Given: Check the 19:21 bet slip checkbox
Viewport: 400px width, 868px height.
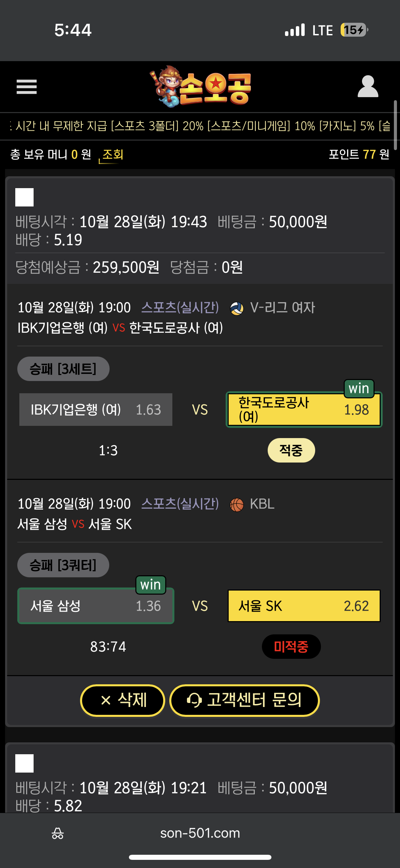Looking at the screenshot, I should click(x=24, y=763).
